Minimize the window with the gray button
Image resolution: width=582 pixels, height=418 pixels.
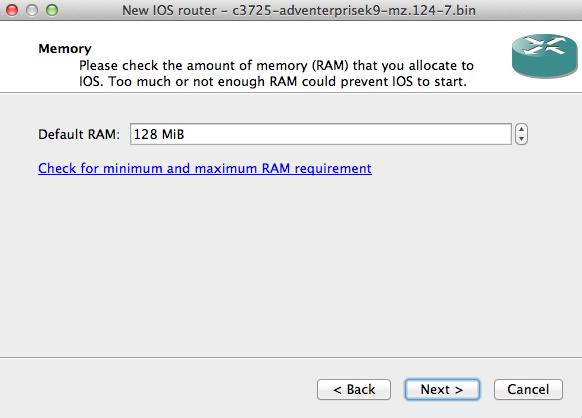[x=32, y=10]
